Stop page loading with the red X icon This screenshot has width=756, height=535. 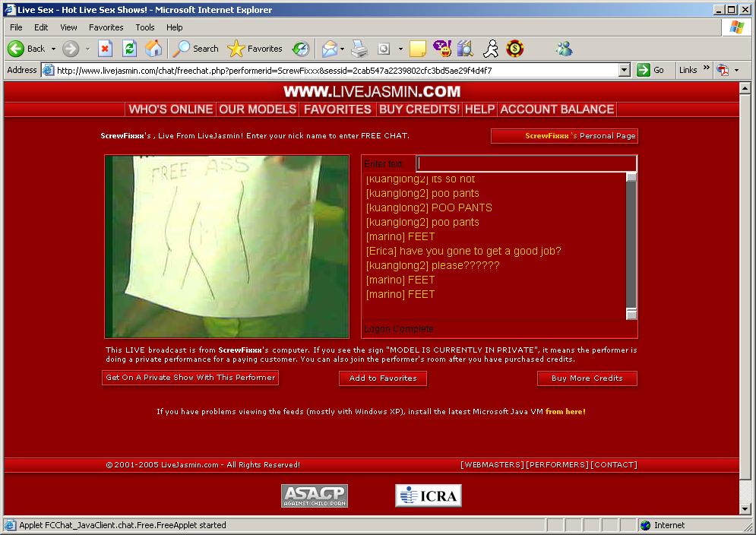tap(105, 49)
